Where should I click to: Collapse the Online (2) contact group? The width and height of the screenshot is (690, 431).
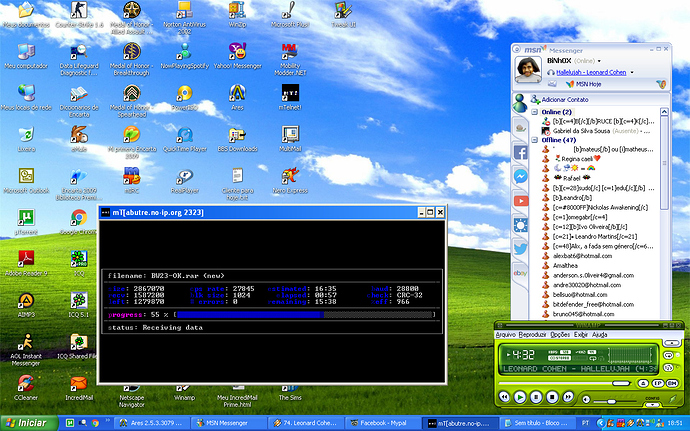(x=535, y=112)
